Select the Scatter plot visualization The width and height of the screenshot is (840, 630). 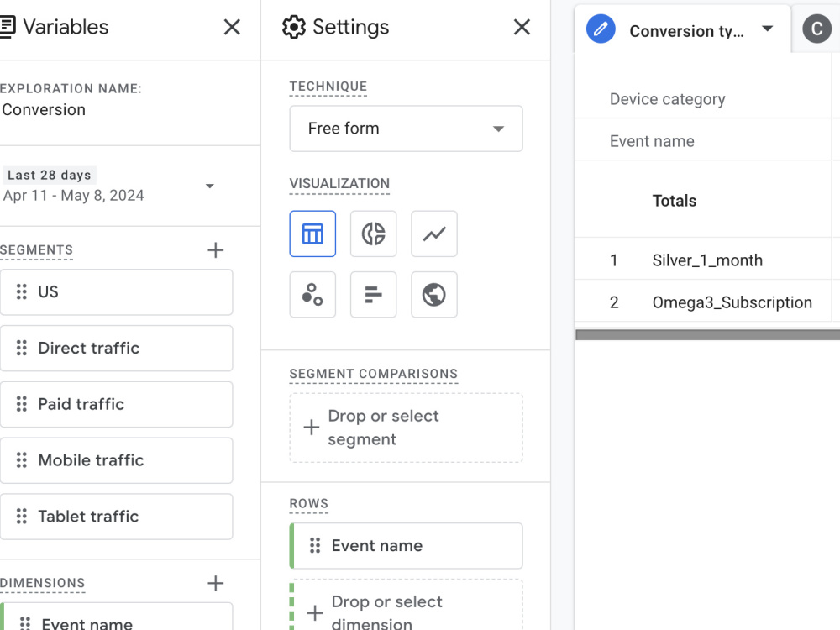click(312, 294)
